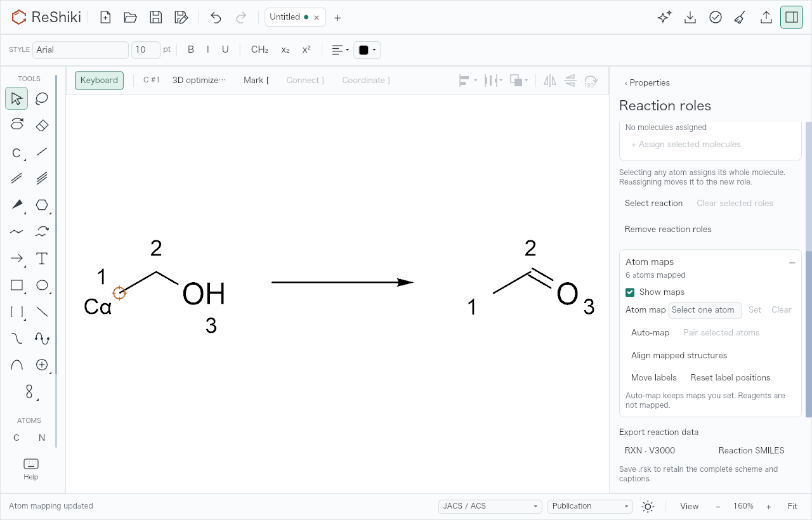This screenshot has width=812, height=520.
Task: Select the reaction arrow tool
Action: (x=16, y=258)
